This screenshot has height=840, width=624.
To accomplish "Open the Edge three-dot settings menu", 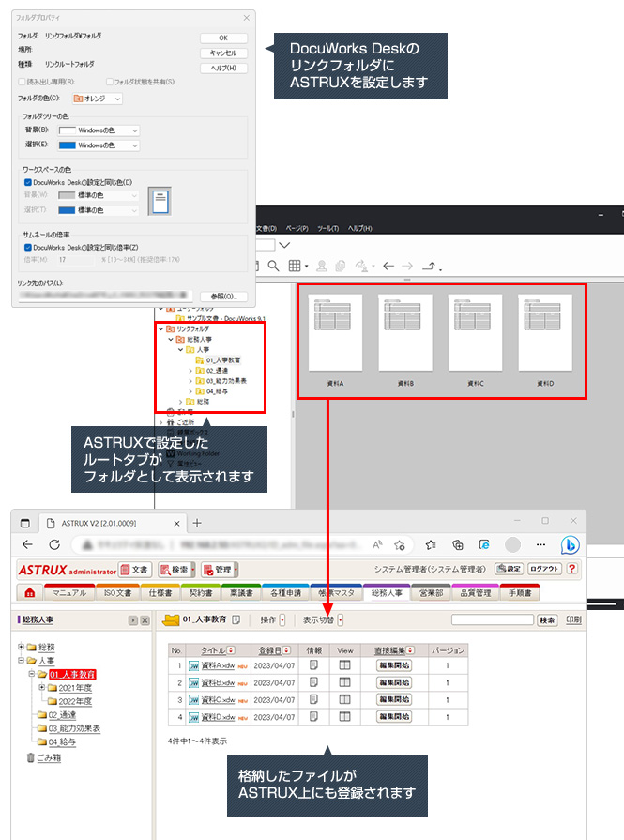I will 541,544.
